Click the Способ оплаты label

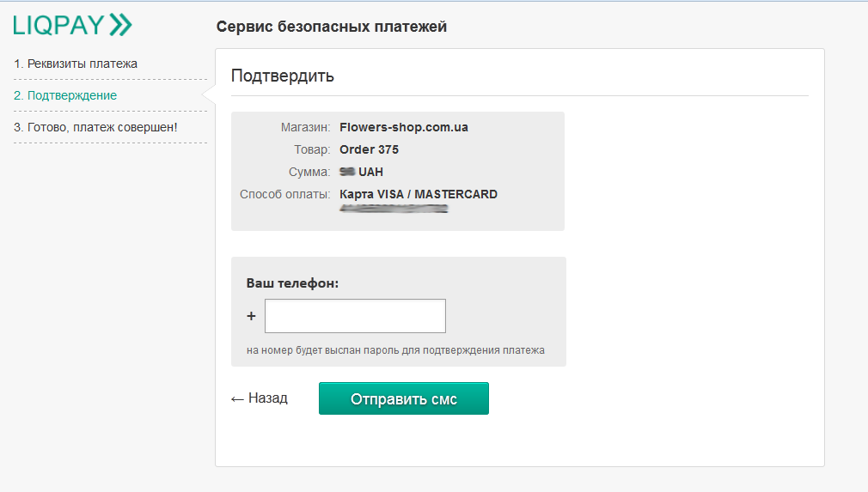click(x=284, y=194)
